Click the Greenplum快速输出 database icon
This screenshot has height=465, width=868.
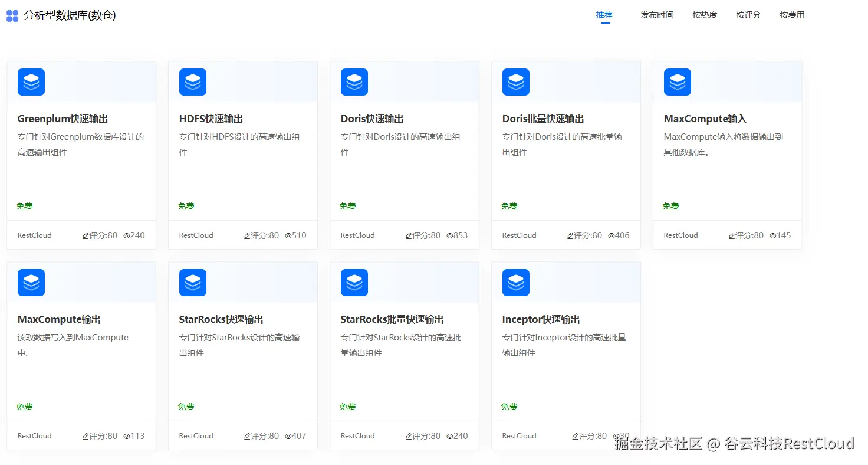(x=31, y=81)
